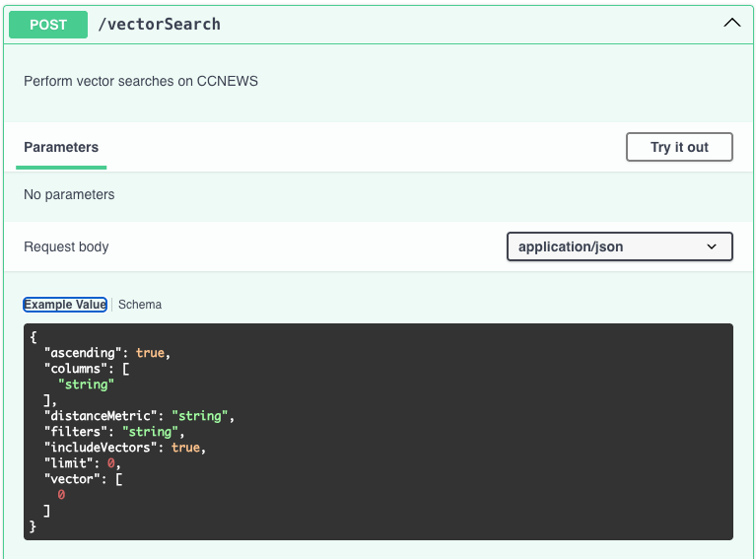Click the "distanceMetric" line in the example
The width and height of the screenshot is (756, 559).
click(138, 416)
